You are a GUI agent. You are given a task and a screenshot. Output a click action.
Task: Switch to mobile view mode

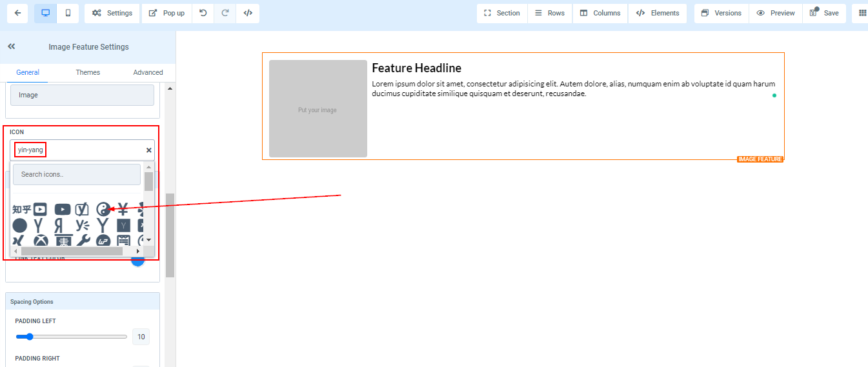(68, 13)
